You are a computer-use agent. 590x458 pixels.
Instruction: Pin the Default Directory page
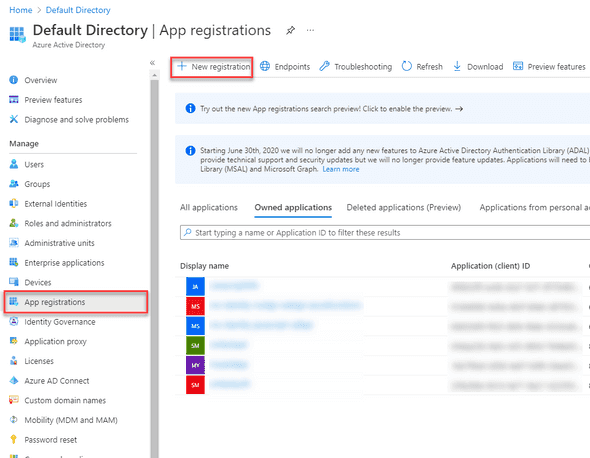290,30
